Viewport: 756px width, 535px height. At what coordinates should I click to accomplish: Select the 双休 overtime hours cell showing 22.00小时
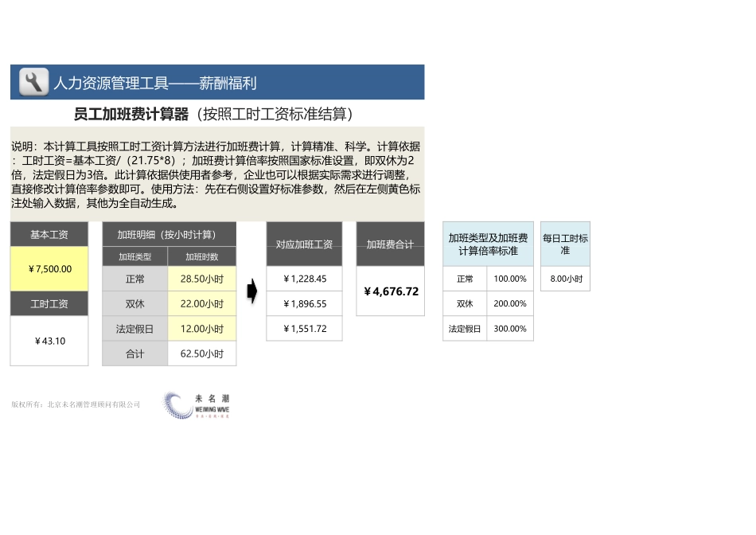tap(201, 303)
